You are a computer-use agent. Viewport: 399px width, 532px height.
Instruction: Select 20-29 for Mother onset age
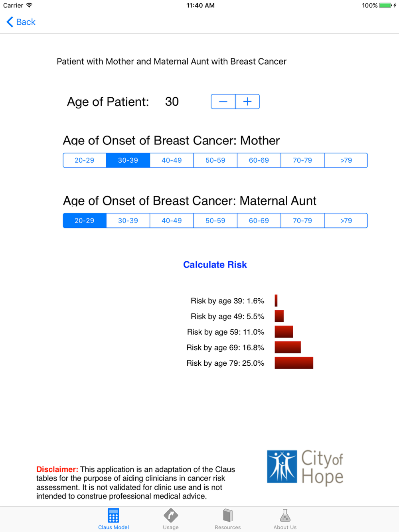coord(85,160)
